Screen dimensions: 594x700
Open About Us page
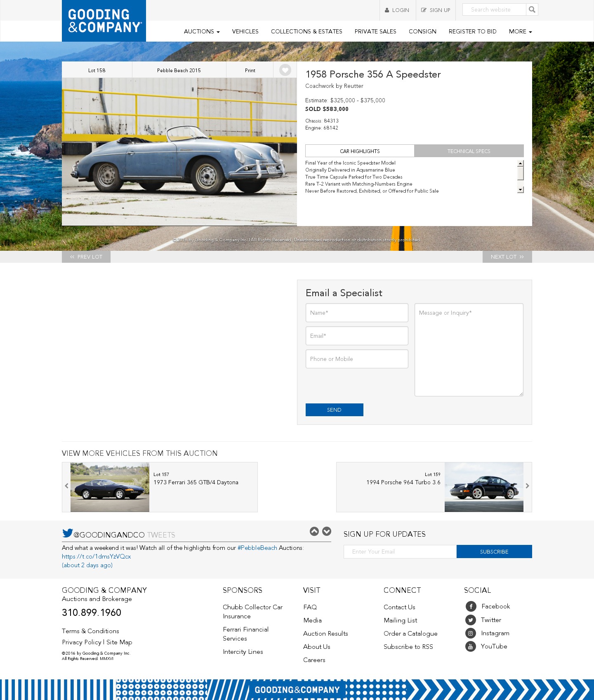[x=317, y=647]
